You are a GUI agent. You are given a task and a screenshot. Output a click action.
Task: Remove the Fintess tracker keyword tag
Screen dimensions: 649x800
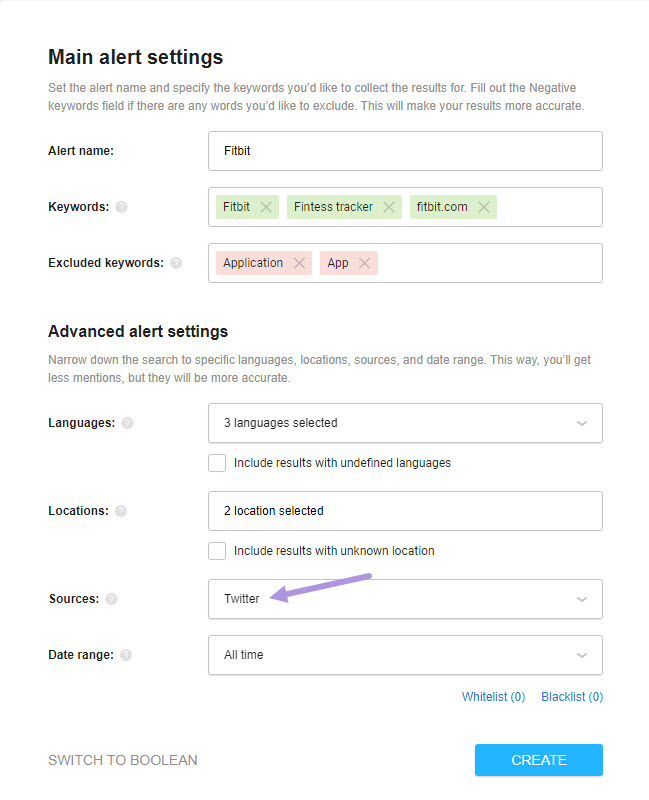[x=389, y=207]
